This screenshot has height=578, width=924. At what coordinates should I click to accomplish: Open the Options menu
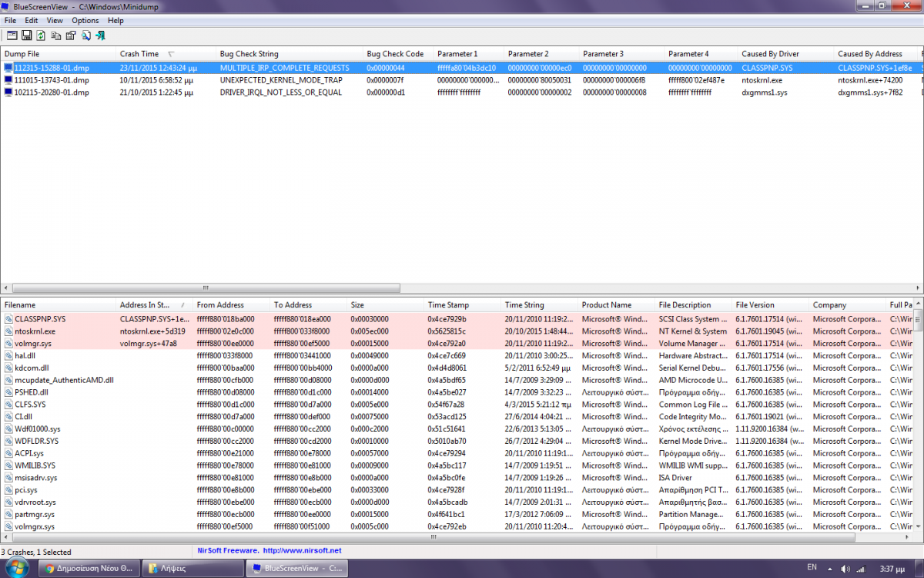click(x=85, y=20)
